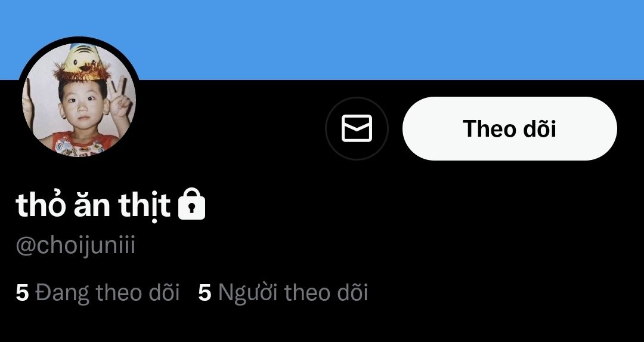Open direct message via envelope icon

(357, 128)
